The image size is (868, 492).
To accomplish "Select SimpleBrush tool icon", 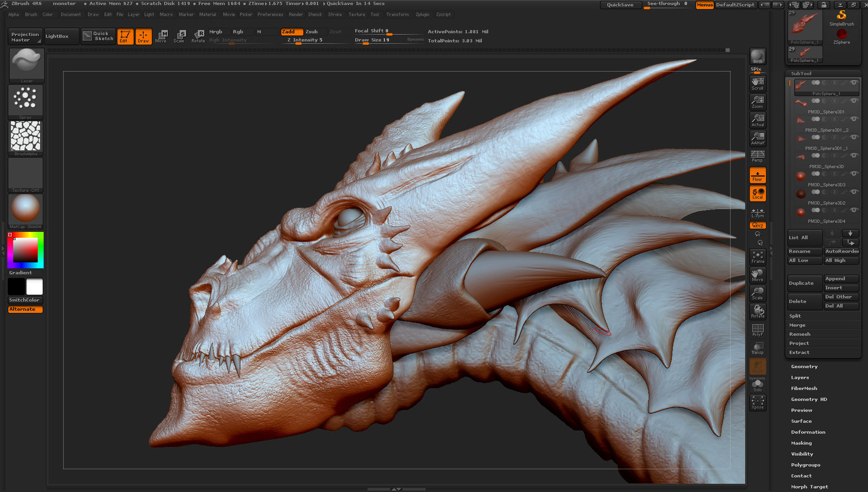I will coord(841,18).
